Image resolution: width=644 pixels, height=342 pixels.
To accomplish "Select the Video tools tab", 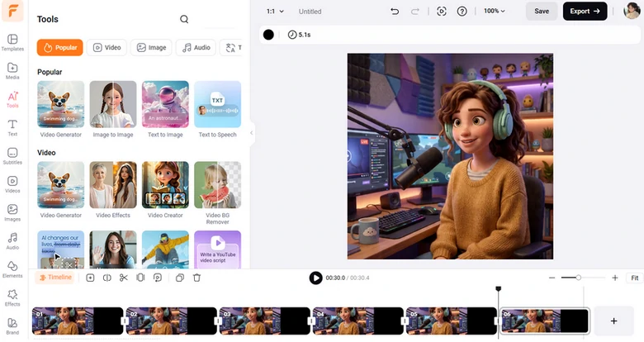I will tap(107, 48).
